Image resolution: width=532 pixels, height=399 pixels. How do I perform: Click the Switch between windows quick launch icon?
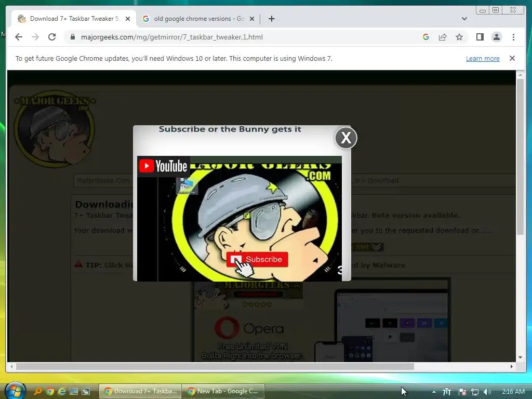(86, 391)
